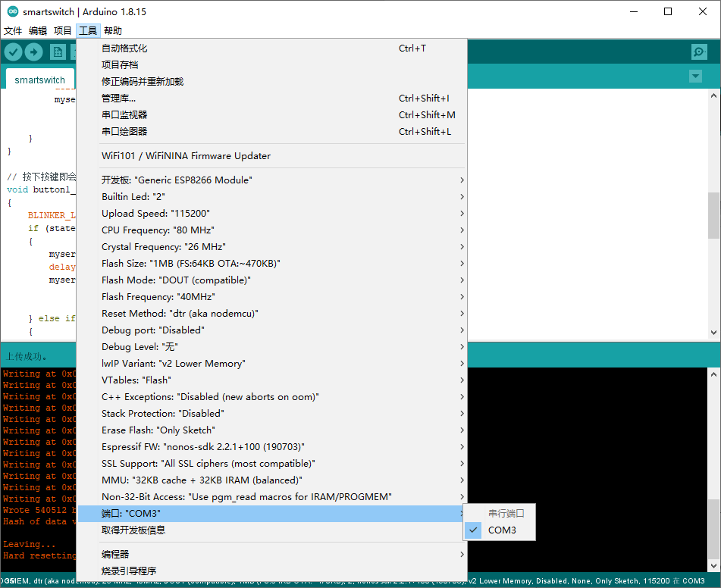Click the code editor vertical scrollbar thumb
Viewport: 721px width, 588px height.
tap(713, 215)
